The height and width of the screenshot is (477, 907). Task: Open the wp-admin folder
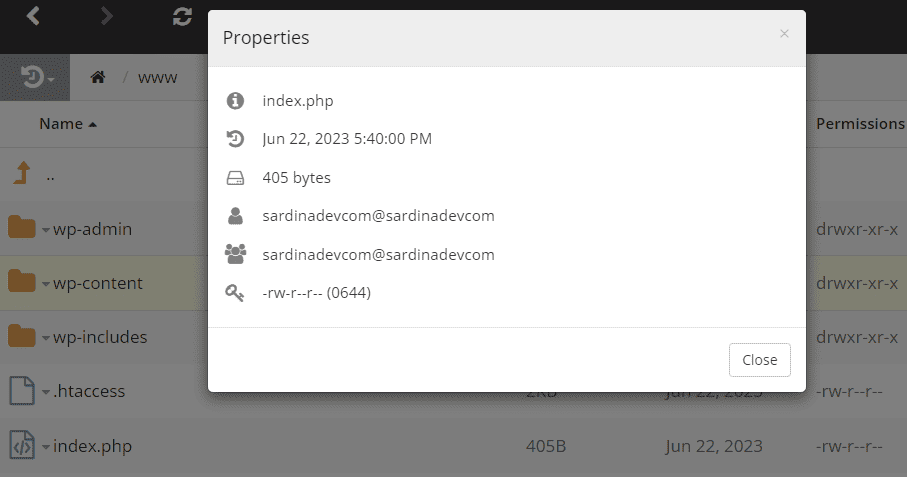coord(92,229)
